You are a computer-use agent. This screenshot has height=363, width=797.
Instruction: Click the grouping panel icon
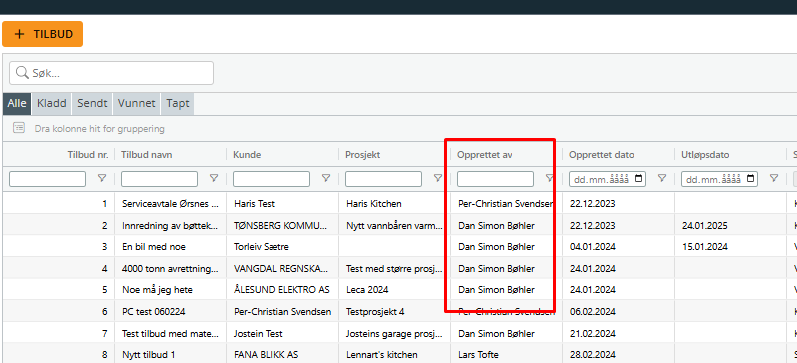19,128
